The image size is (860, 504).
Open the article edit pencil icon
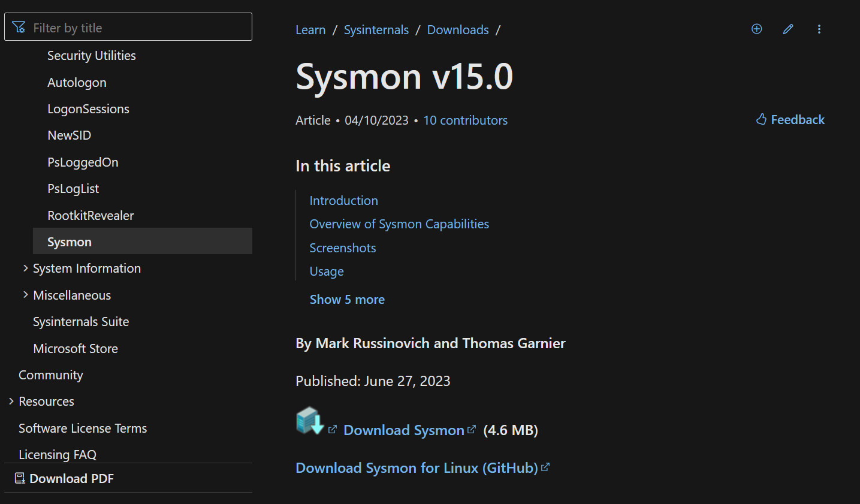[787, 29]
